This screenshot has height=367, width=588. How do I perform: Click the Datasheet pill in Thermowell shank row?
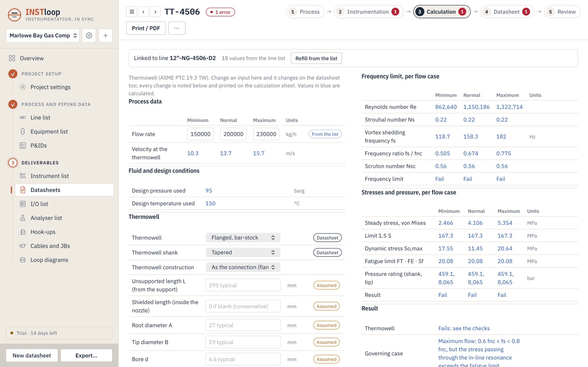(327, 253)
